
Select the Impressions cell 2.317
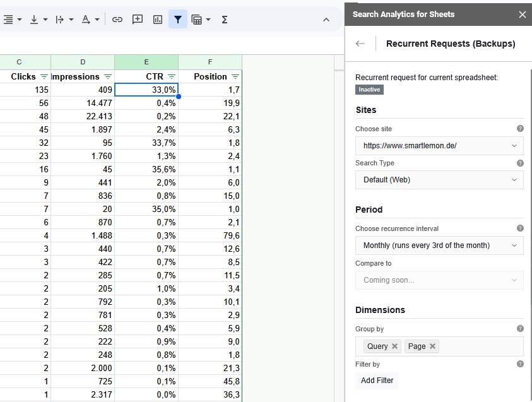point(83,394)
